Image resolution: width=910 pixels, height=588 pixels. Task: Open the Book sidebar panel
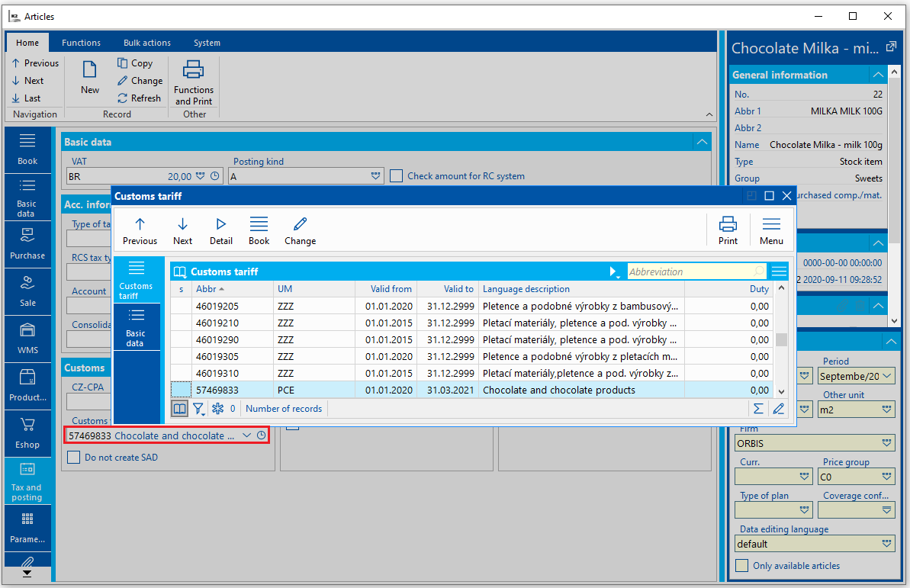(27, 149)
